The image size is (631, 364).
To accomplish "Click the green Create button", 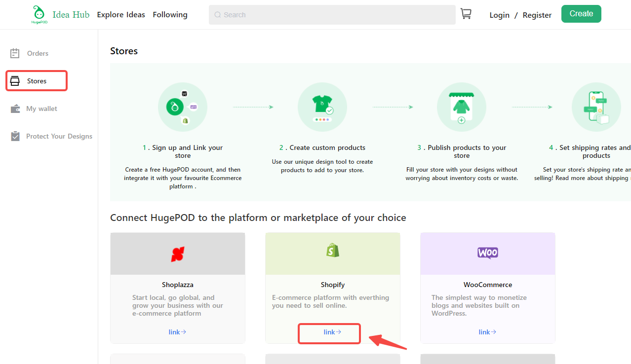I will [581, 14].
